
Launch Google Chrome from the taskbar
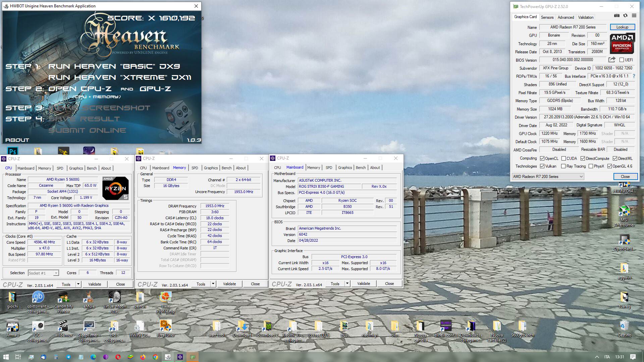[155, 357]
